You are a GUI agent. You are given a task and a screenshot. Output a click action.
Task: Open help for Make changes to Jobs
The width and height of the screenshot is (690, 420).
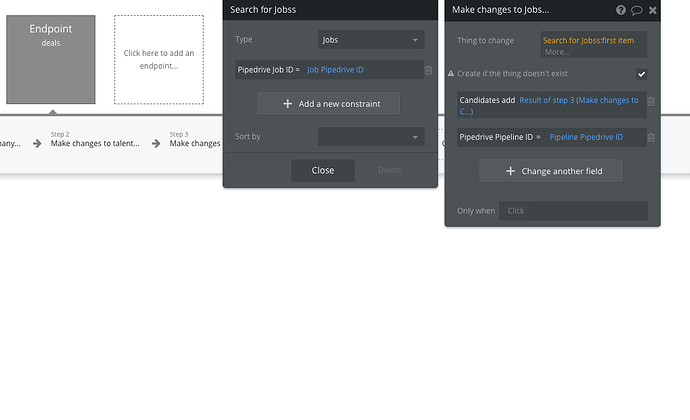click(x=621, y=10)
